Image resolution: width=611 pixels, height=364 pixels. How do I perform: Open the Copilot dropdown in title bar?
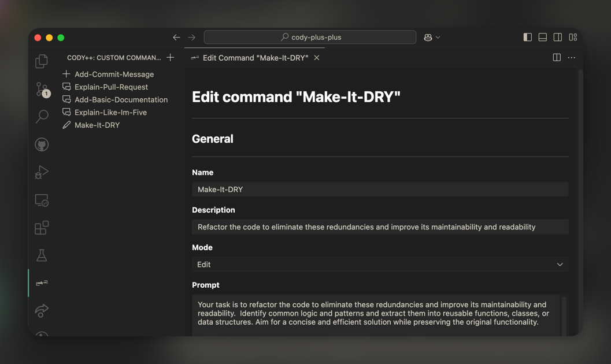tap(431, 37)
